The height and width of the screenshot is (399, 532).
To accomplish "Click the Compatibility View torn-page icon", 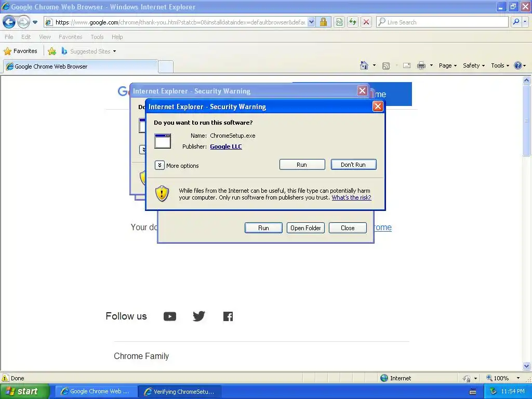I will pos(339,22).
